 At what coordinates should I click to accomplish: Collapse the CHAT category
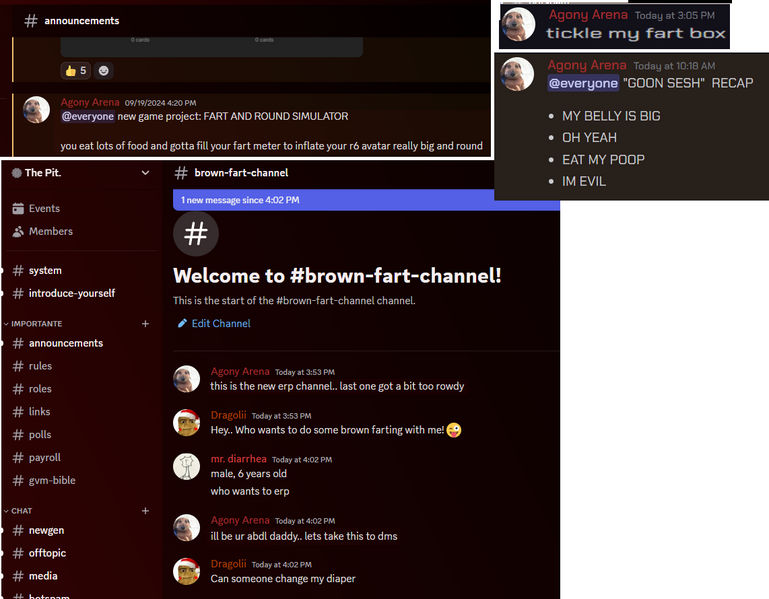pyautogui.click(x=21, y=511)
